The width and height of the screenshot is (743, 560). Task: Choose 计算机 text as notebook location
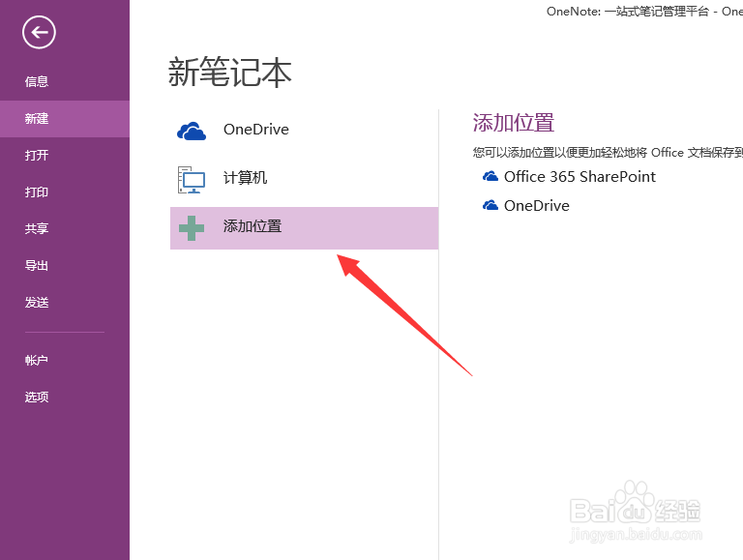(x=245, y=178)
